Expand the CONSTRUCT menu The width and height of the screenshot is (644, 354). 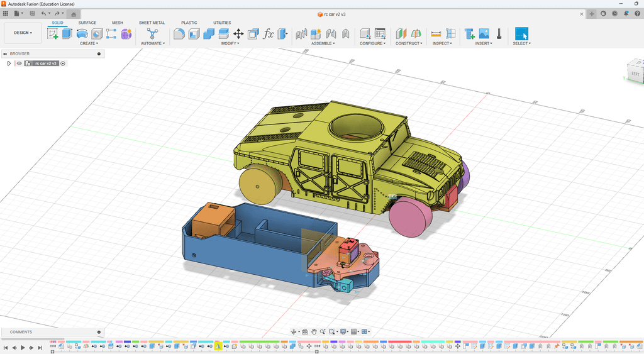click(x=409, y=43)
